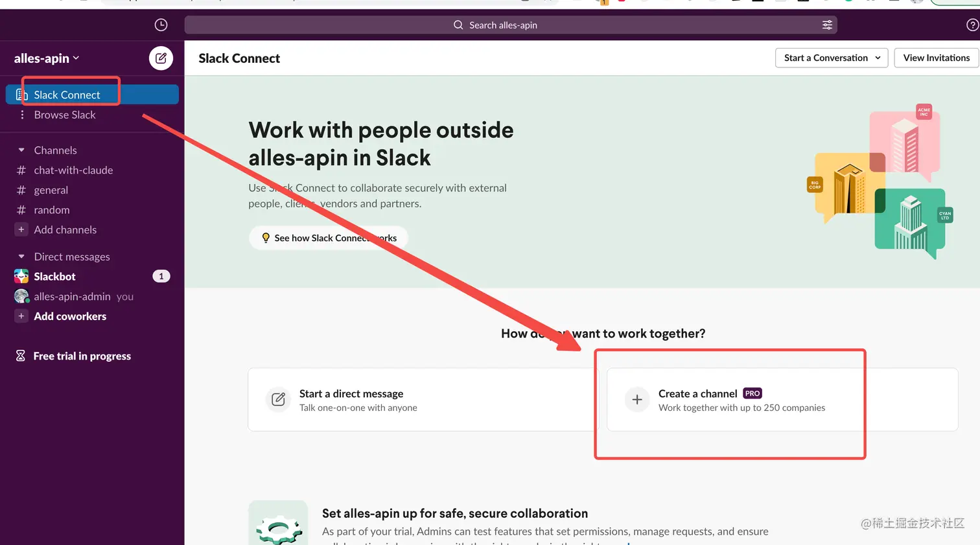Click the compose new message icon
Viewport: 980px width, 545px height.
tap(161, 58)
